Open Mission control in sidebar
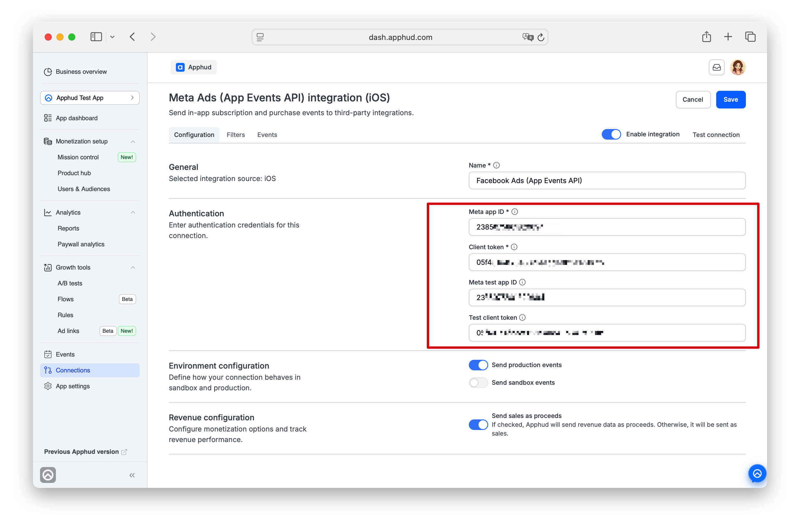Screen dimensions: 800x532 (x=78, y=157)
